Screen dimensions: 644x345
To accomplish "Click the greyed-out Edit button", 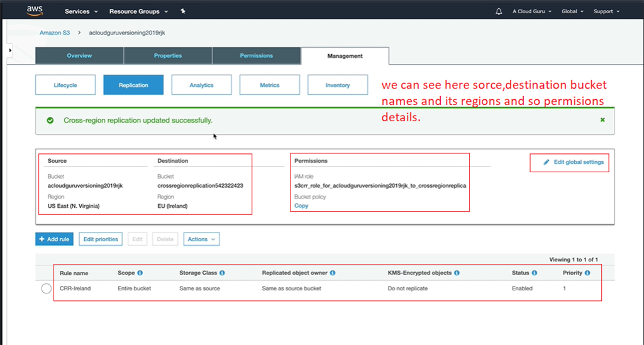I will 138,239.
